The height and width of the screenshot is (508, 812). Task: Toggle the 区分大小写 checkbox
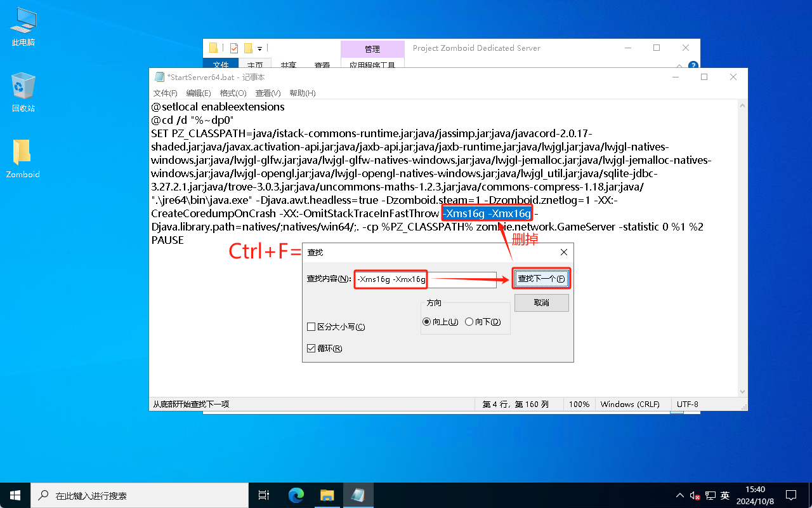pos(336,327)
